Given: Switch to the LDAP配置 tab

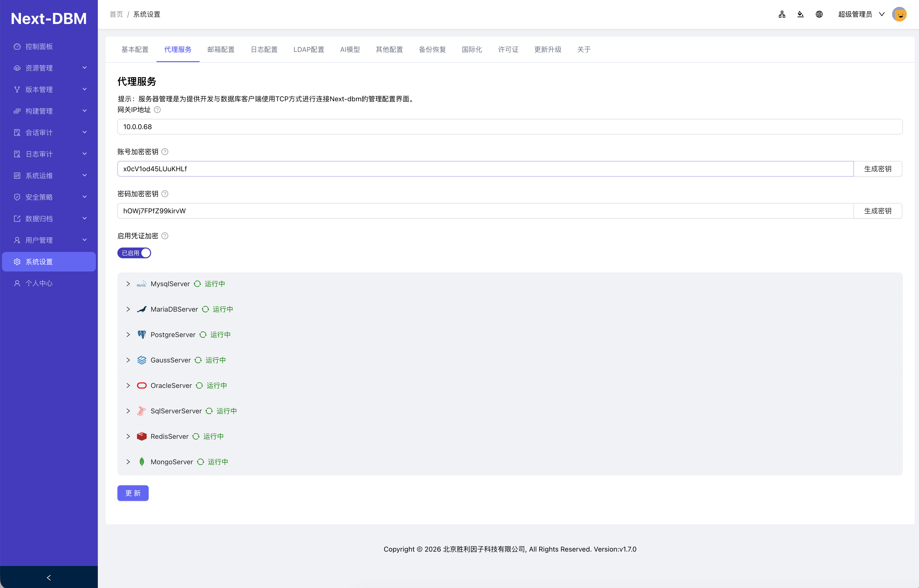Looking at the screenshot, I should [x=309, y=50].
